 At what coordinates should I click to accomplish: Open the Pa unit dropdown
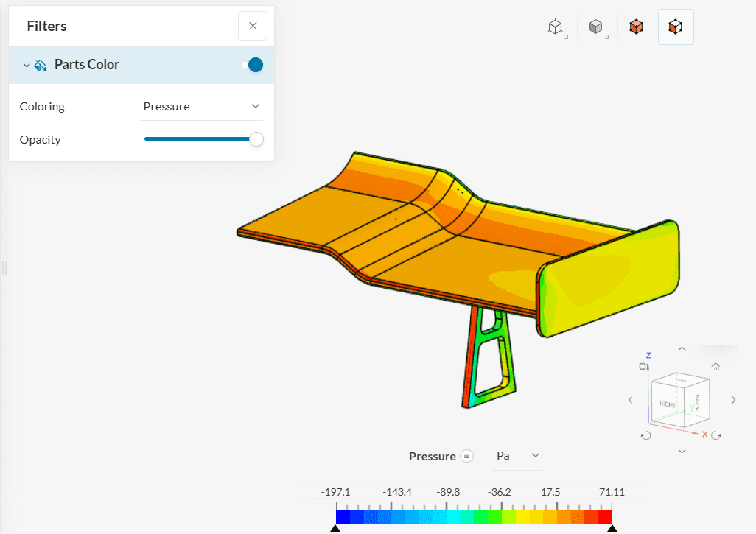pos(518,456)
